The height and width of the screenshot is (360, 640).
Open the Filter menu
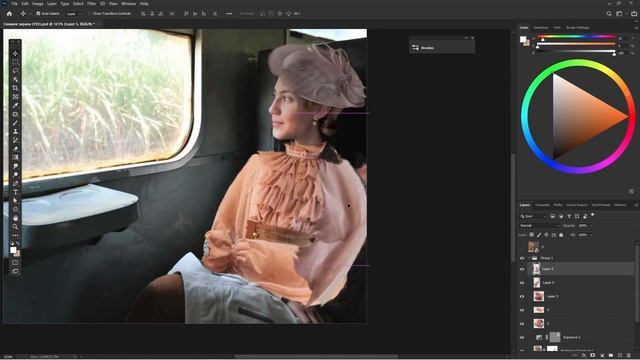(x=91, y=4)
